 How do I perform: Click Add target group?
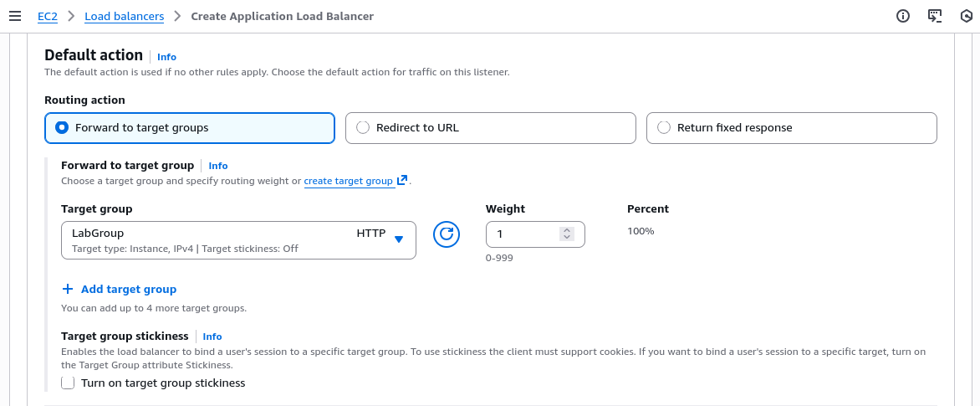click(128, 289)
